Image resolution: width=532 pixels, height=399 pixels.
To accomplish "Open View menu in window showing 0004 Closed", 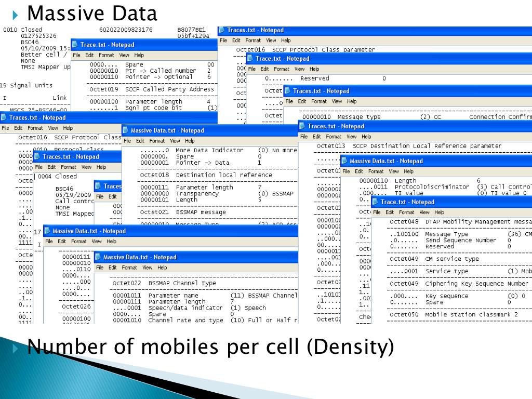I will pyautogui.click(x=86, y=167).
